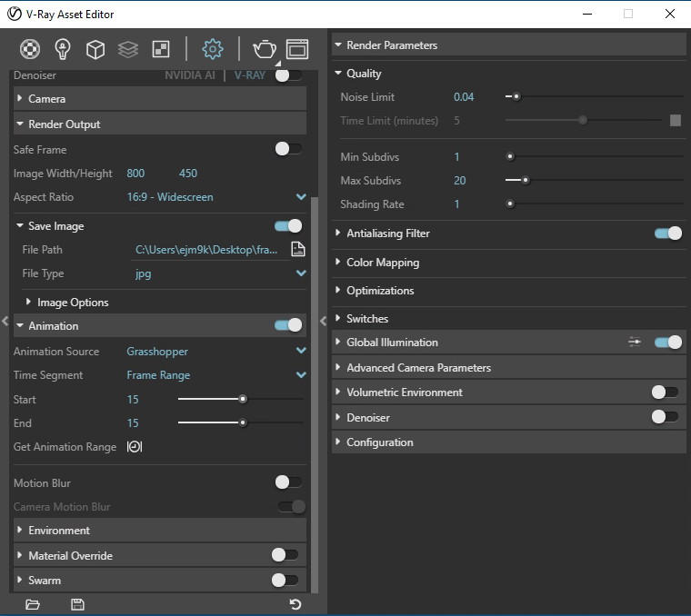Image resolution: width=691 pixels, height=616 pixels.
Task: Select V-RAY denoiser option
Action: coord(249,75)
